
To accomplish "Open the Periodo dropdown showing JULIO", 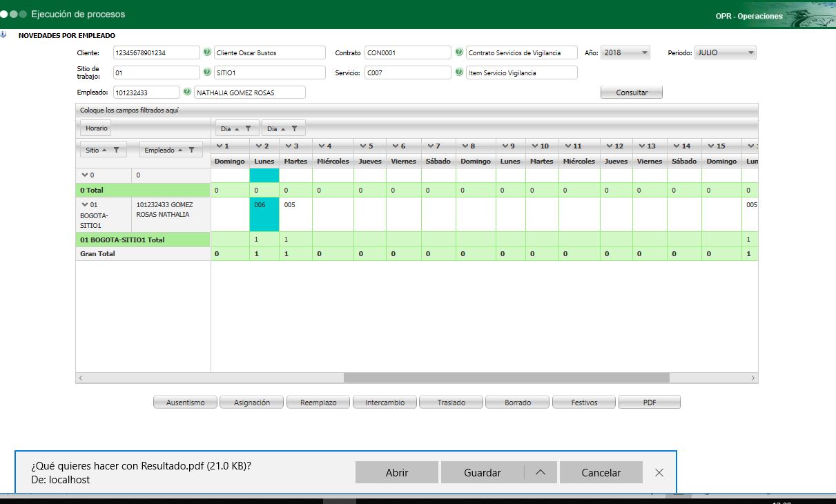I will [x=726, y=52].
